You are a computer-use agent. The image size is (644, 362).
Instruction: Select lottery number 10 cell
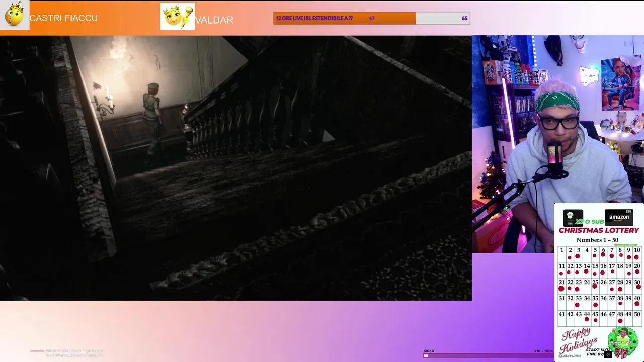pyautogui.click(x=637, y=253)
